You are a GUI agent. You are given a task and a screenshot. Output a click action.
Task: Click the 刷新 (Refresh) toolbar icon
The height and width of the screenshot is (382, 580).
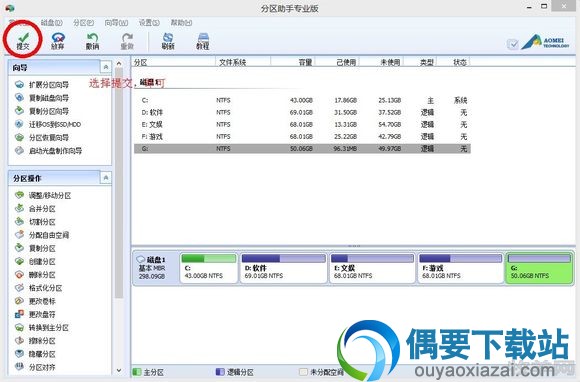click(168, 41)
